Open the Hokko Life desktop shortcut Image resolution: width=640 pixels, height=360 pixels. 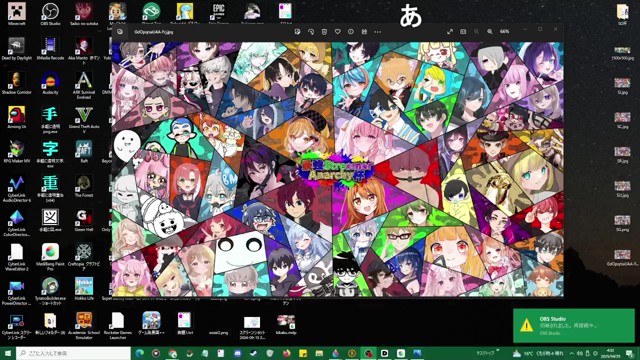click(84, 289)
